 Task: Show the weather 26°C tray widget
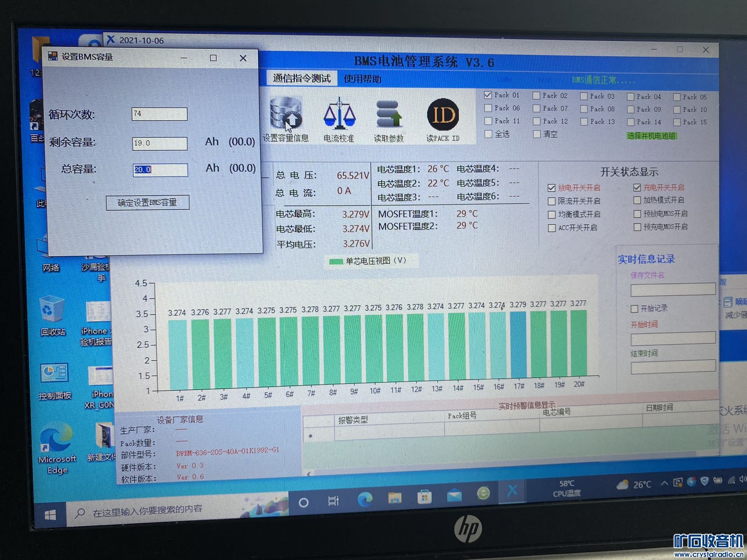click(634, 485)
